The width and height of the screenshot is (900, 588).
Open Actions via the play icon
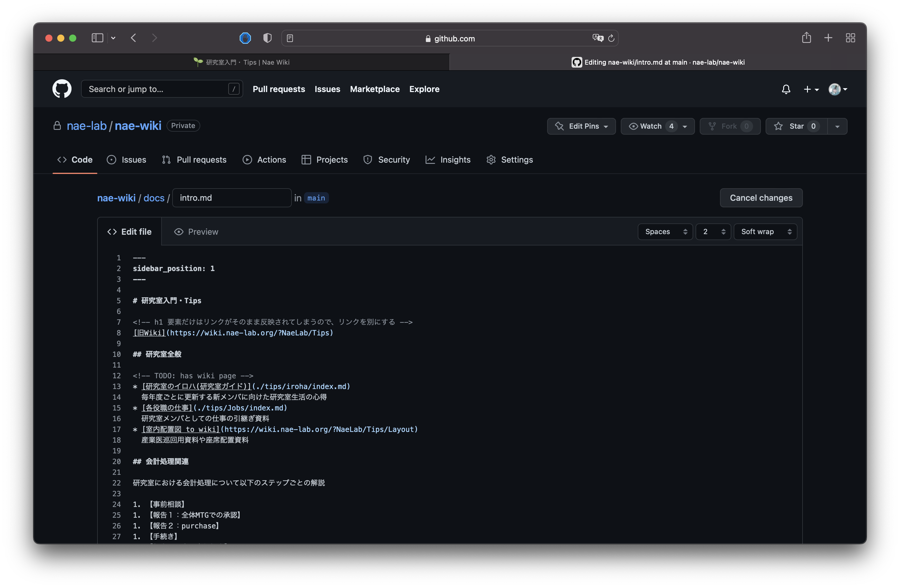click(247, 159)
